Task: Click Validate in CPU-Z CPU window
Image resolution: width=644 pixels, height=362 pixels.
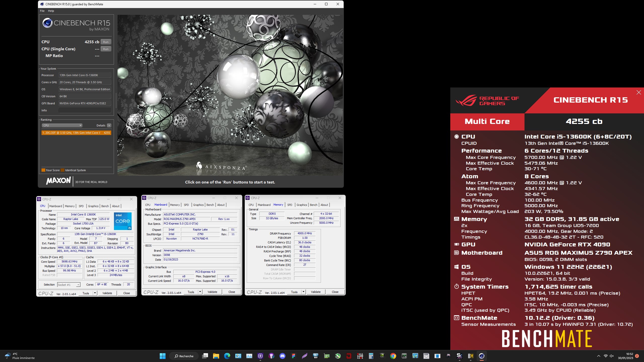Action: [107, 293]
